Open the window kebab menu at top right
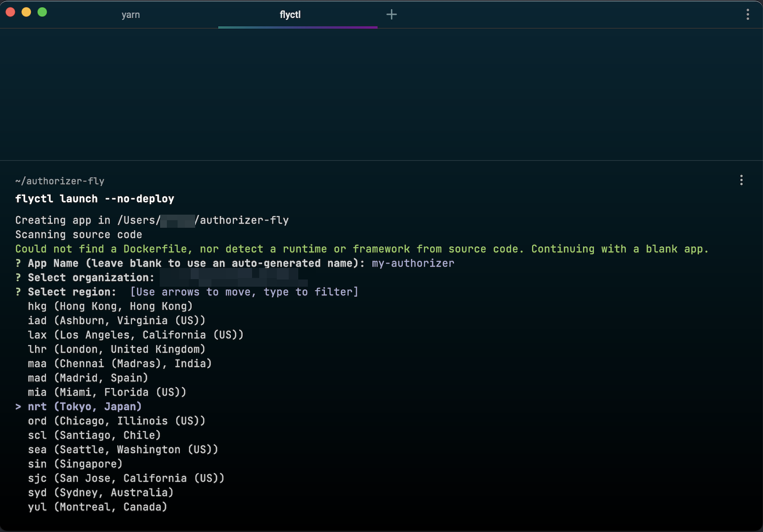The width and height of the screenshot is (763, 532). pyautogui.click(x=747, y=14)
